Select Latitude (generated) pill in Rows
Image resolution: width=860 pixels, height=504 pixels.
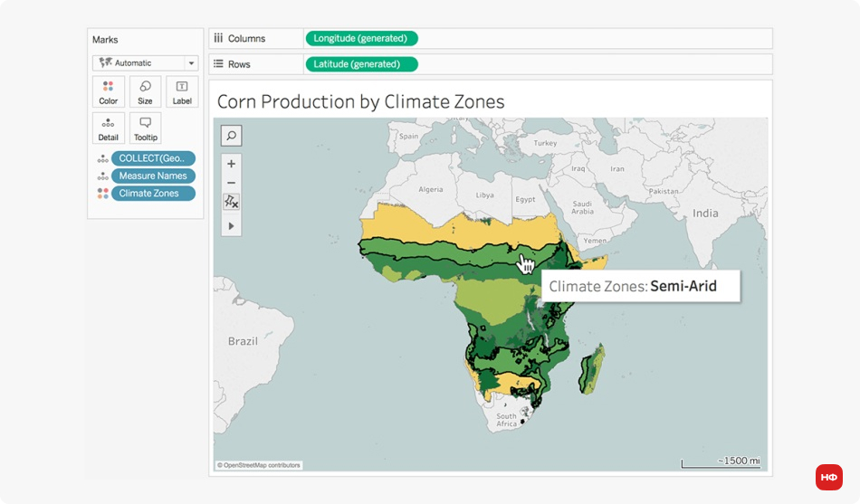[x=361, y=64]
